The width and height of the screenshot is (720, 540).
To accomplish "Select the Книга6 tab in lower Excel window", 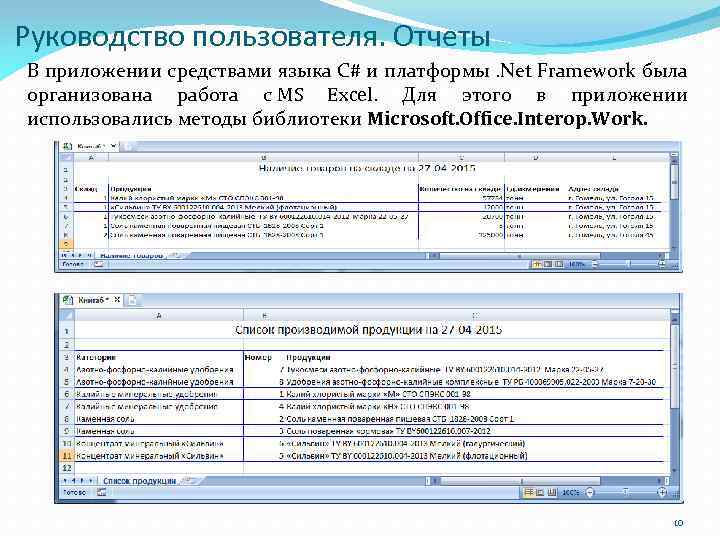I will [93, 300].
